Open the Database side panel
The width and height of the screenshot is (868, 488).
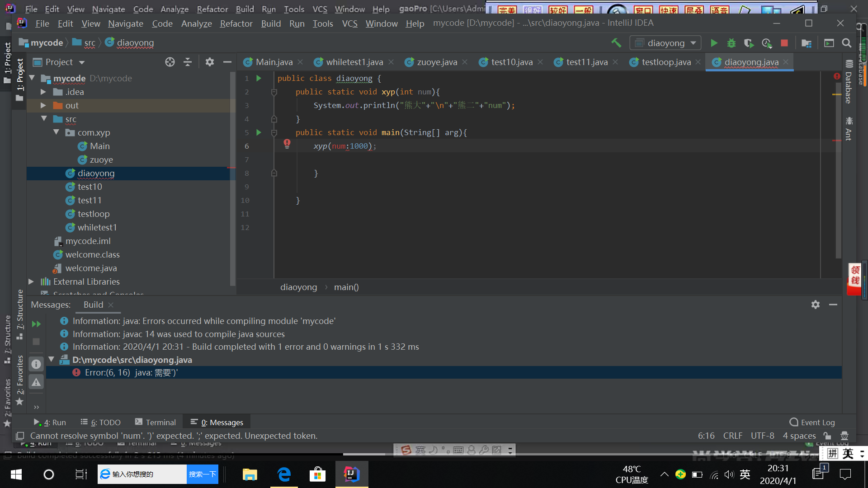(849, 82)
